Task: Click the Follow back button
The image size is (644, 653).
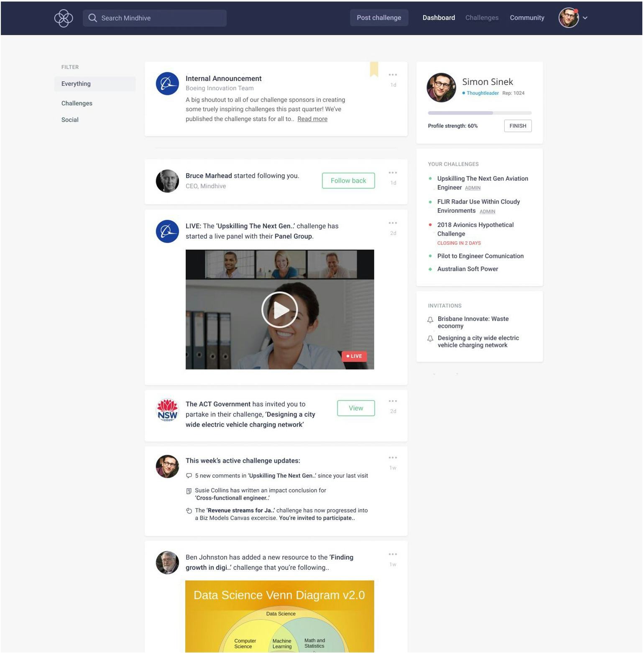Action: coord(348,181)
